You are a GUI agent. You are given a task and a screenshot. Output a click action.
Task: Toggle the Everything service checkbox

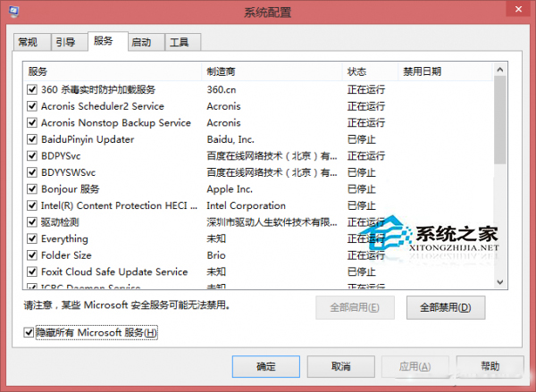[x=32, y=238]
